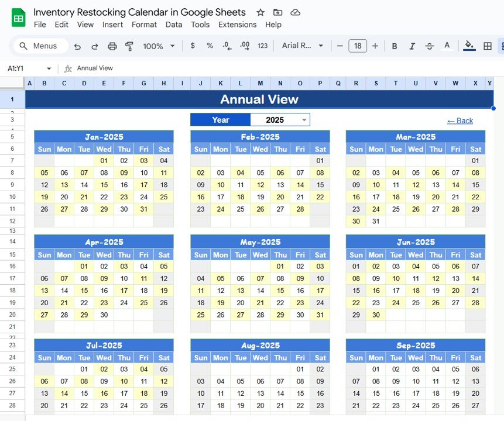Click the May-2025 month header

pos(260,242)
